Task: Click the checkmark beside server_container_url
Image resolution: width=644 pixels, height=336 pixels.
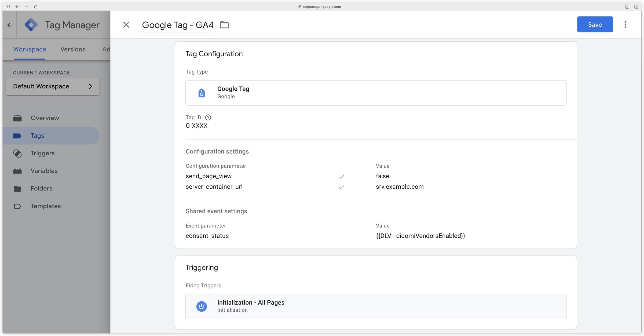Action: coord(341,187)
